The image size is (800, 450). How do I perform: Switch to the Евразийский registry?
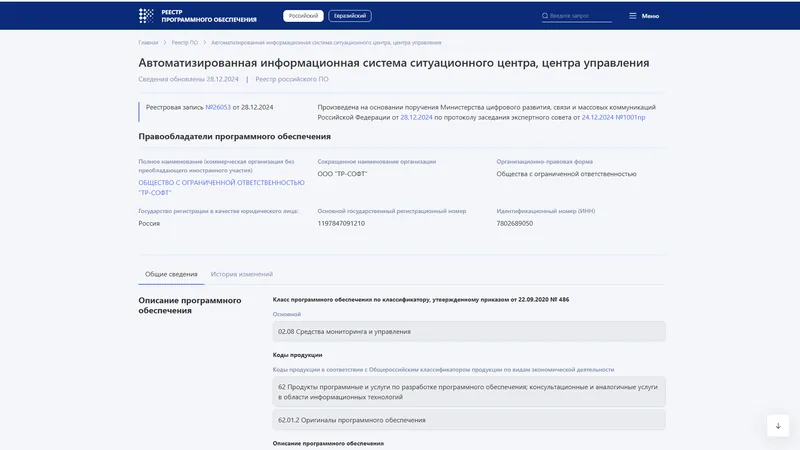click(x=350, y=16)
